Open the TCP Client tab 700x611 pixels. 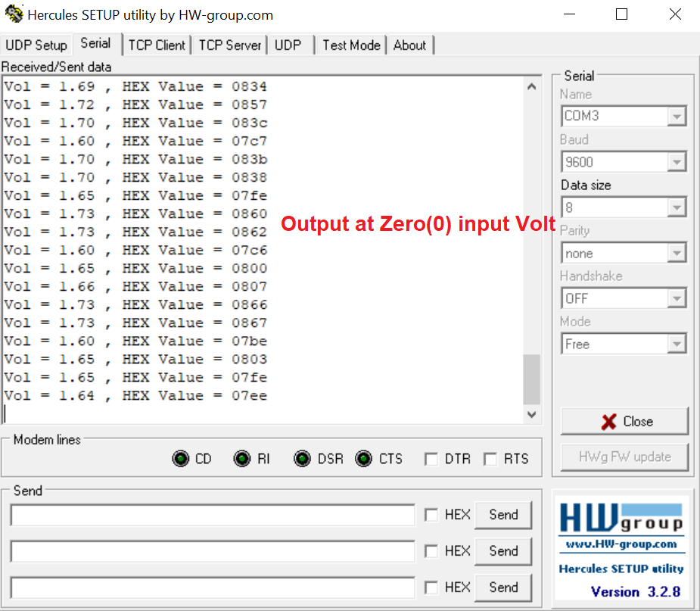157,45
